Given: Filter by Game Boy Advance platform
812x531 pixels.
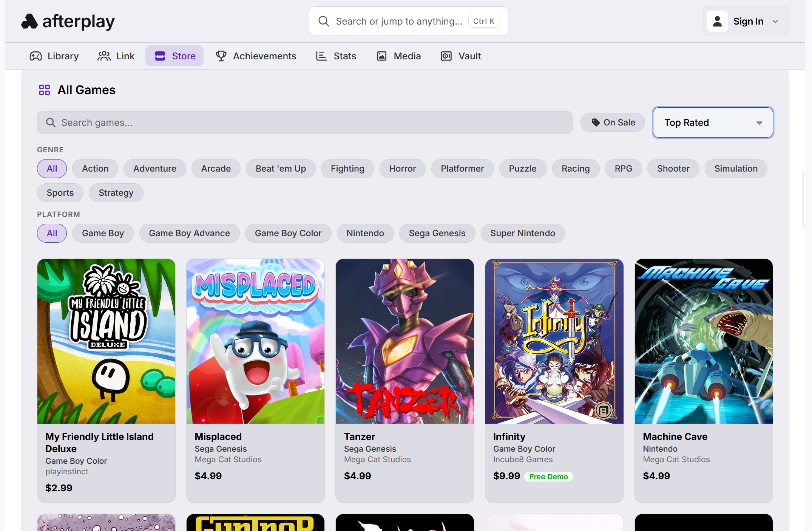Looking at the screenshot, I should coord(190,233).
